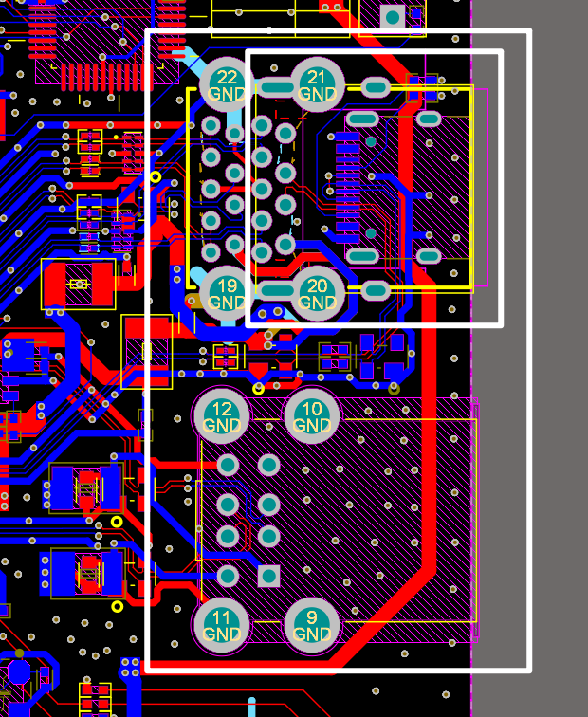Select the oval slot pad right of 21 GND
Viewport: 588px width, 717px height.
(376, 88)
